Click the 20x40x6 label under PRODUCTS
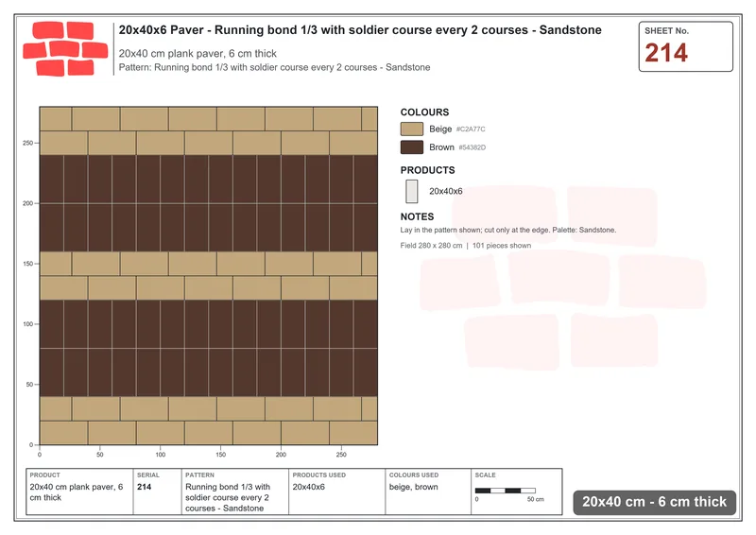The width and height of the screenshot is (756, 535). coord(445,191)
